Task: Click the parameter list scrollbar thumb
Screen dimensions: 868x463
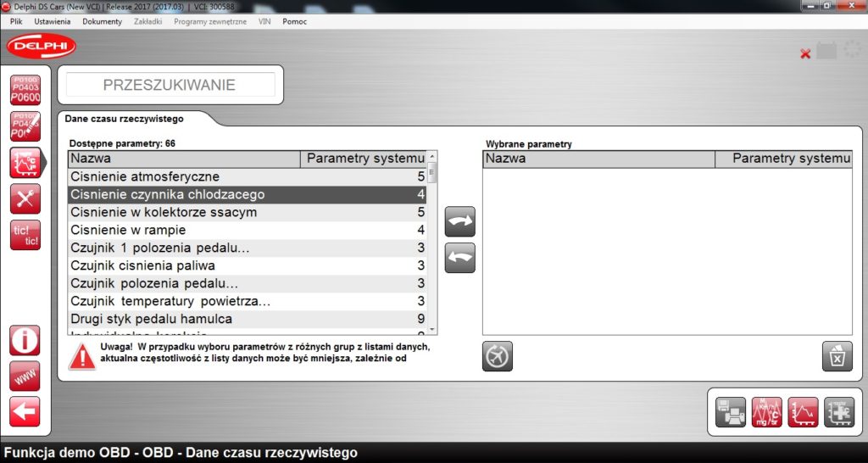Action: (432, 171)
